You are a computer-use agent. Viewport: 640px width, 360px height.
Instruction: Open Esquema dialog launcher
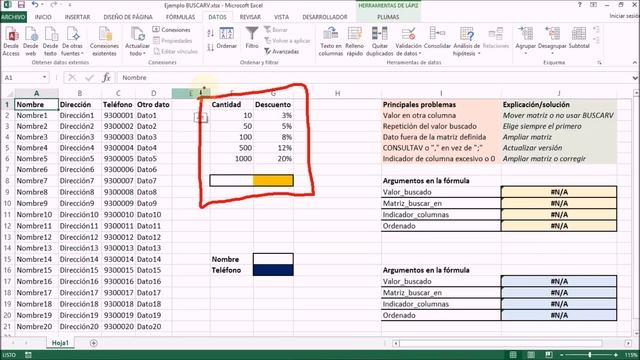(600, 62)
